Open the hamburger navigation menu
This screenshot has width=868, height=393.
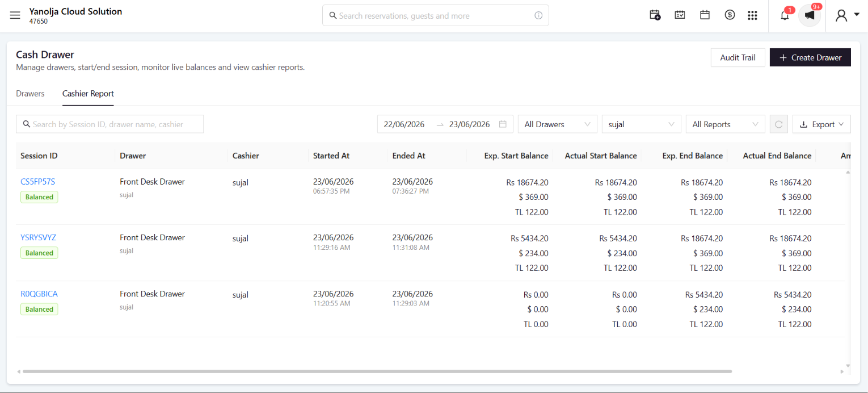pyautogui.click(x=15, y=15)
